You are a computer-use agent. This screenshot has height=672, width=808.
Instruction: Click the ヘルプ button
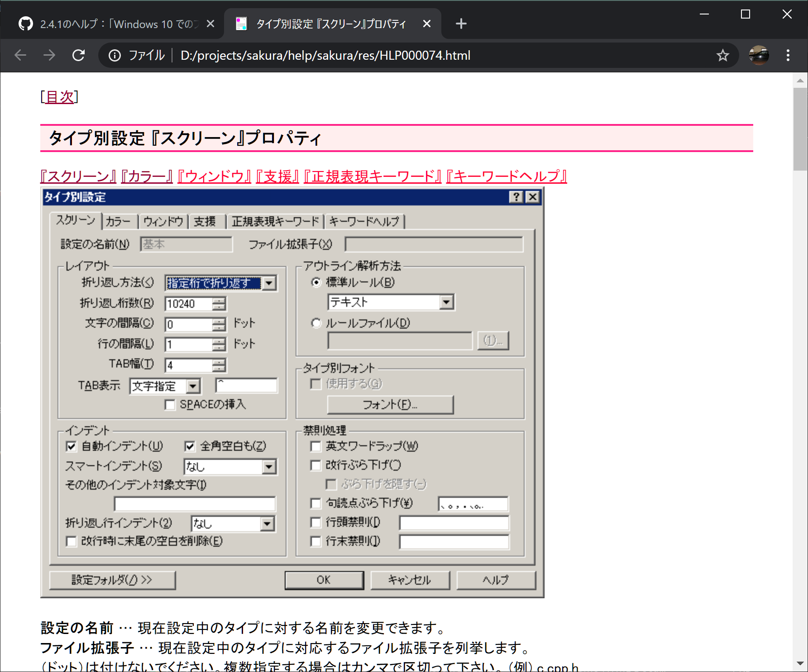(496, 580)
